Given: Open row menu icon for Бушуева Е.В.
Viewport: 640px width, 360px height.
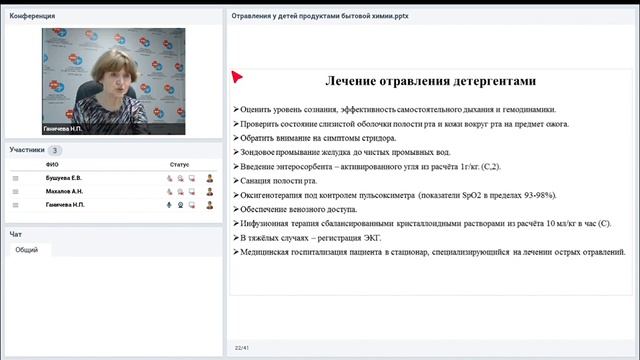Looking at the screenshot, I should tap(16, 178).
